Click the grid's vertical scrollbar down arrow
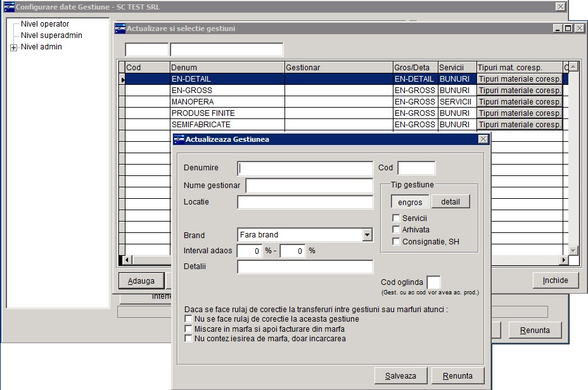The height and width of the screenshot is (390, 588). tap(573, 251)
